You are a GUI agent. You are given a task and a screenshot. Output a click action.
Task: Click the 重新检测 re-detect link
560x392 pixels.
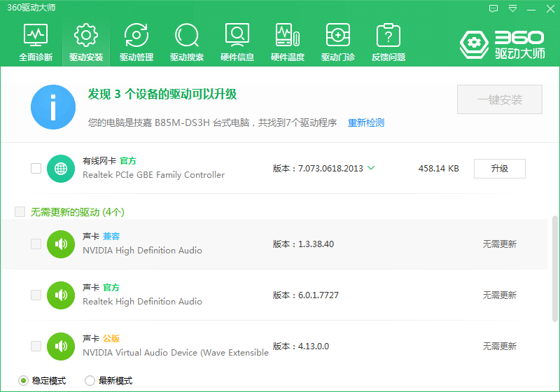tap(366, 122)
